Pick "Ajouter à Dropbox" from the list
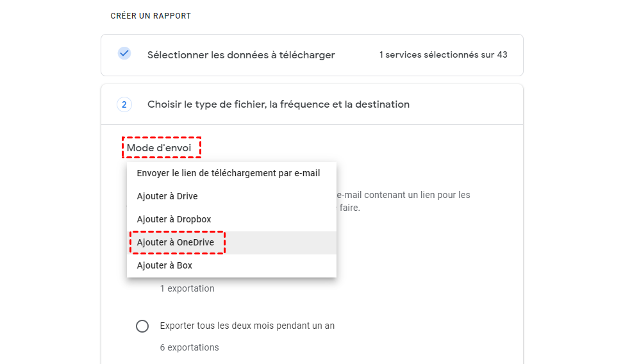 pos(174,219)
